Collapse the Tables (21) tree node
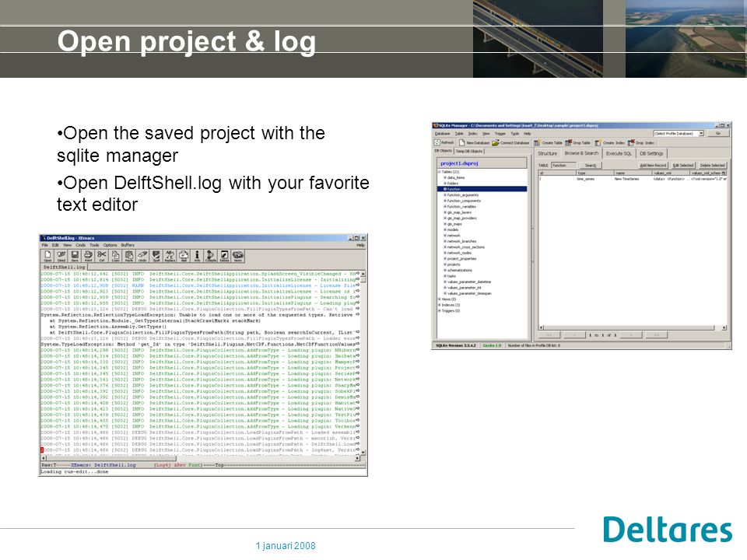Screen dimensions: 747x560 tap(439, 172)
